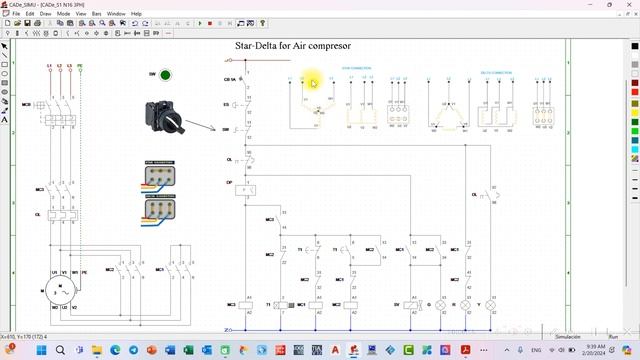Stop the simulation with the red square

(210, 23)
